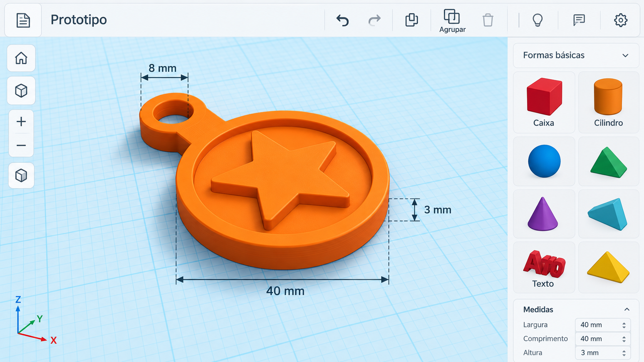Screen dimensions: 644x362
Task: Open the notes comment icon
Action: point(579,20)
